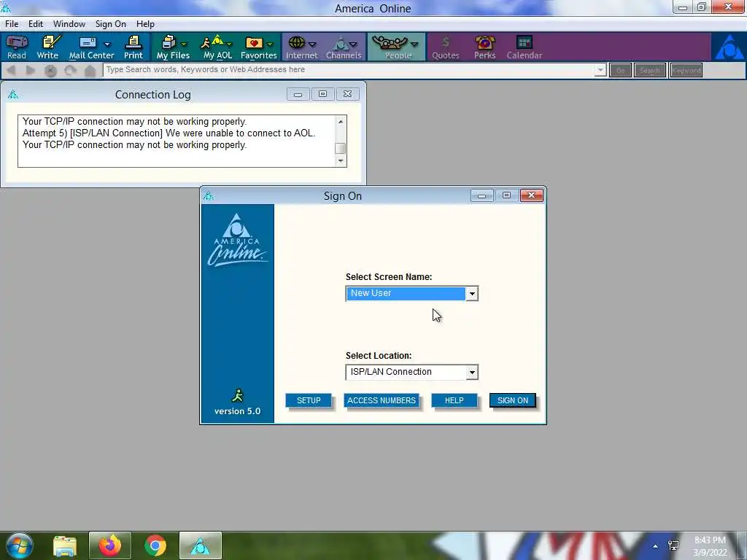Open Select Location dropdown arrow
This screenshot has height=560, width=747.
tap(472, 373)
